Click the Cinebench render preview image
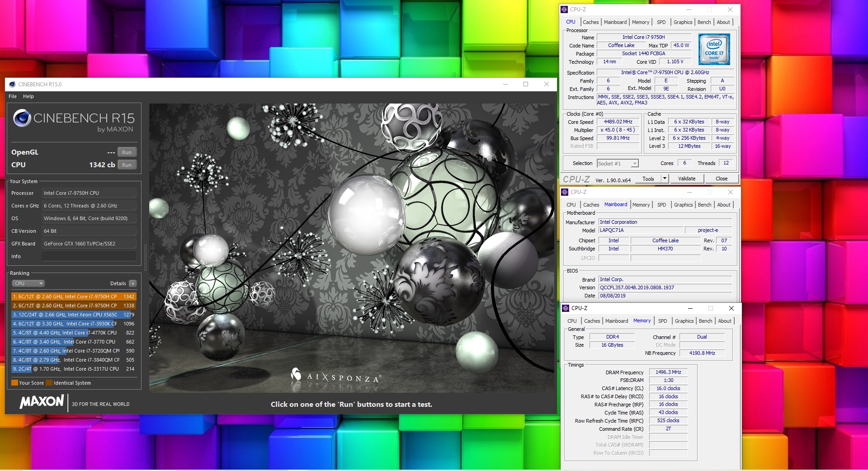The height and width of the screenshot is (471, 868). point(352,248)
